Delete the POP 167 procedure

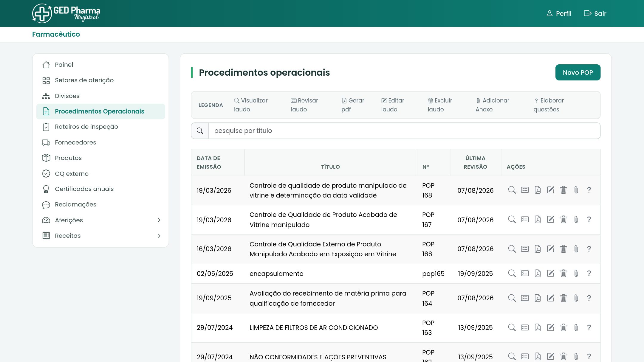click(563, 220)
